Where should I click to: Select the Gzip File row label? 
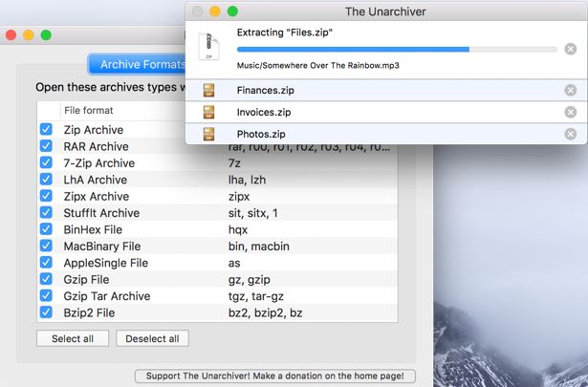86,279
